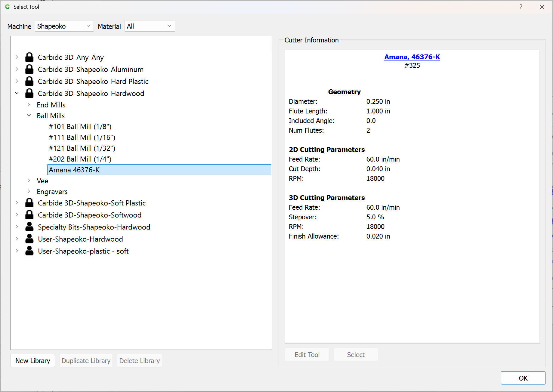This screenshot has width=553, height=392.
Task: Expand User-Shapeoko-plastic - soft library
Action: (17, 251)
